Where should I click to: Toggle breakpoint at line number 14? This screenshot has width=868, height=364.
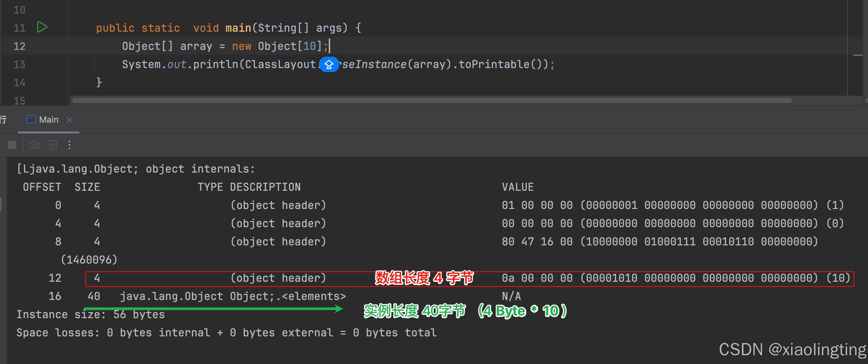pyautogui.click(x=19, y=83)
